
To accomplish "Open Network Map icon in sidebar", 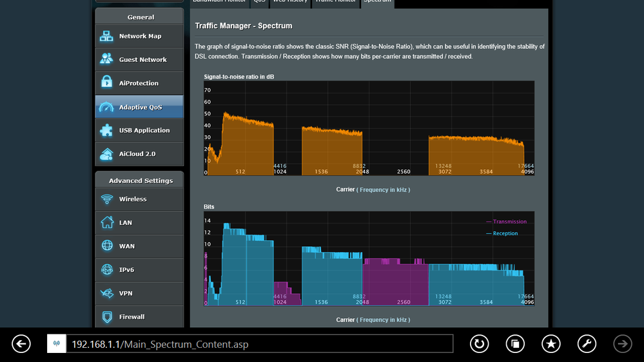I will [106, 36].
